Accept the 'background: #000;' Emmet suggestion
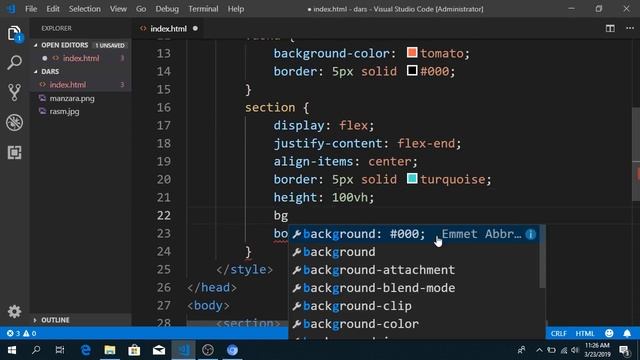The width and height of the screenshot is (640, 360). tap(414, 234)
